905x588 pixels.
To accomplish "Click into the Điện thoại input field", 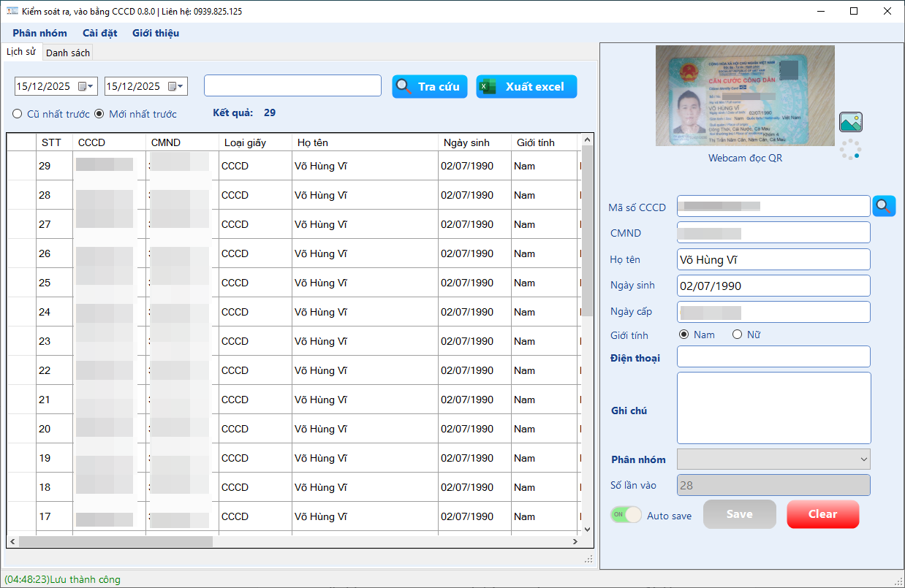I will coord(773,356).
